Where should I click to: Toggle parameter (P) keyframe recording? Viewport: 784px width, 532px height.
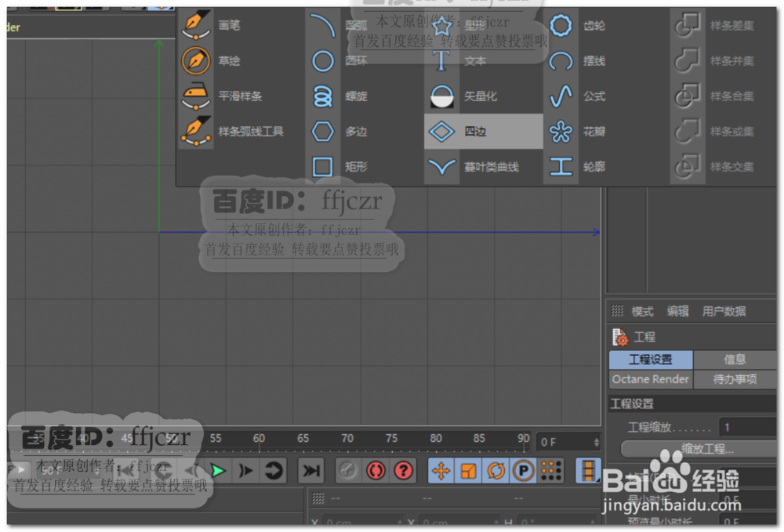523,471
